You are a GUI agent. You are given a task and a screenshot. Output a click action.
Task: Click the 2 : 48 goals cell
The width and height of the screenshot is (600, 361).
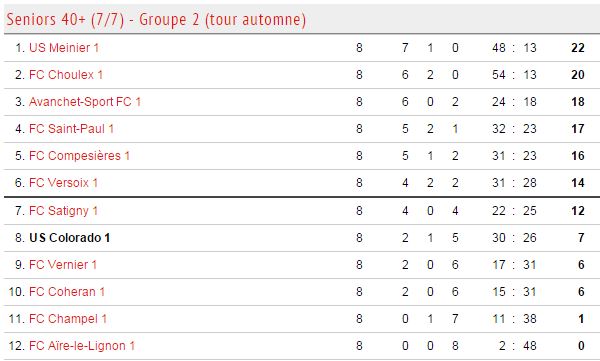517,346
